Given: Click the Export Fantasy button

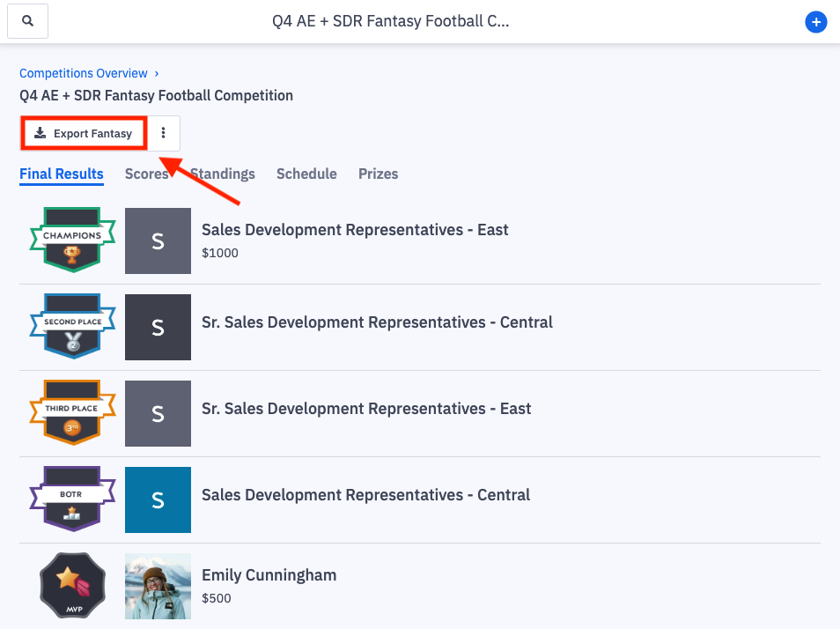Looking at the screenshot, I should coord(84,134).
